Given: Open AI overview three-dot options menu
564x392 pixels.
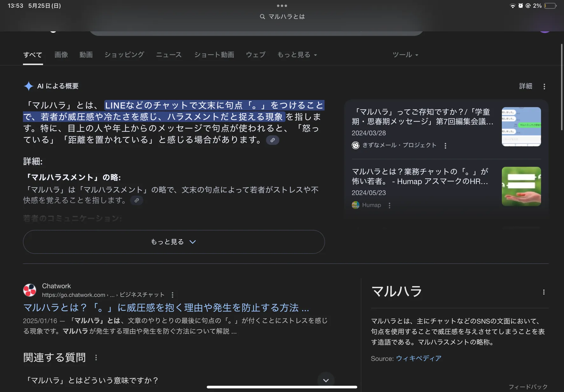Looking at the screenshot, I should [544, 87].
